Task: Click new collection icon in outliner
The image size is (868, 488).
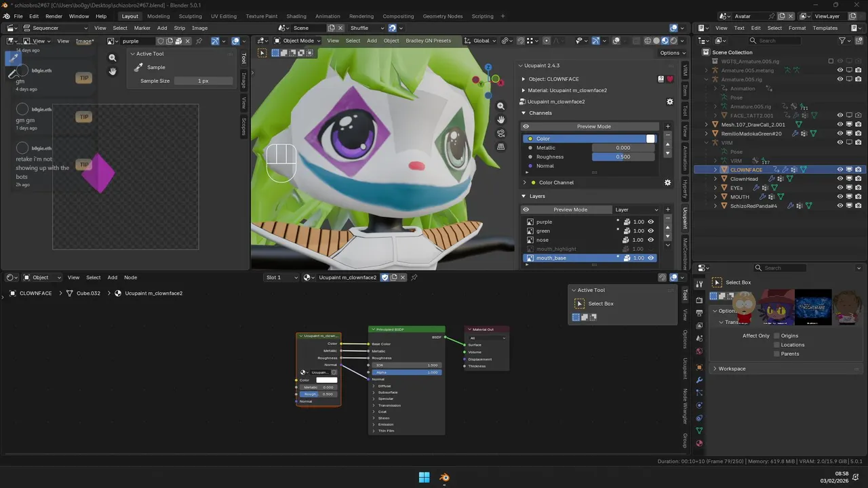Action: click(x=858, y=41)
